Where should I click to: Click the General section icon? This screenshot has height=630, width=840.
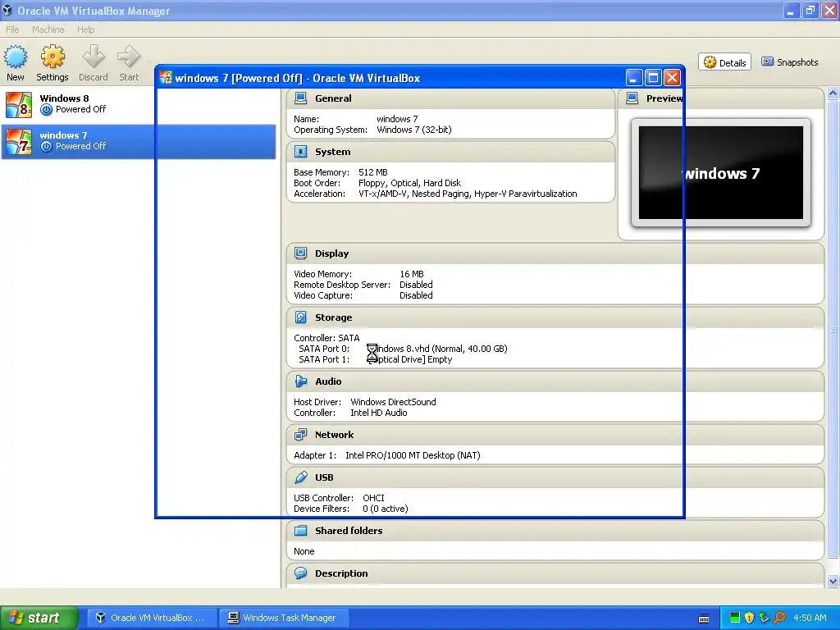pos(300,98)
